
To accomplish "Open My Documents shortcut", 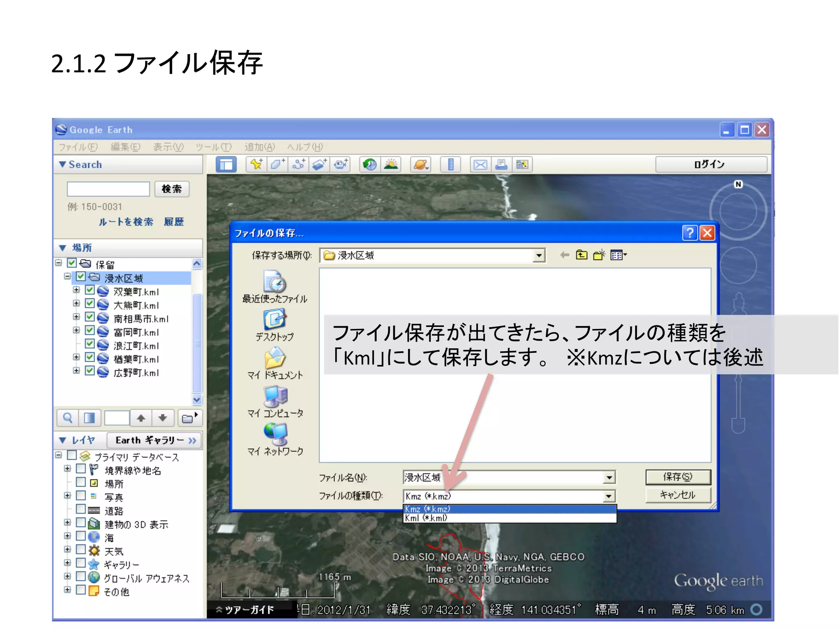I will coord(275,363).
